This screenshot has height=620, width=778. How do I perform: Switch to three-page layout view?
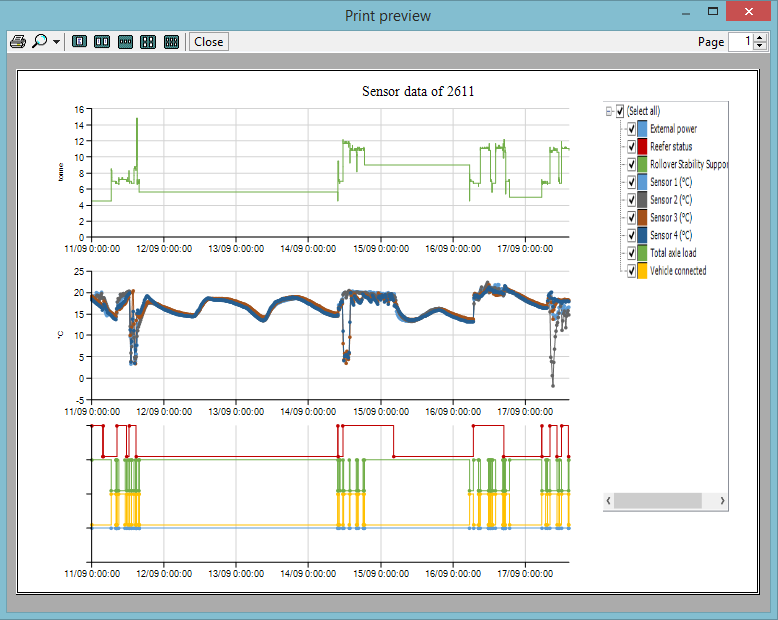tap(125, 42)
